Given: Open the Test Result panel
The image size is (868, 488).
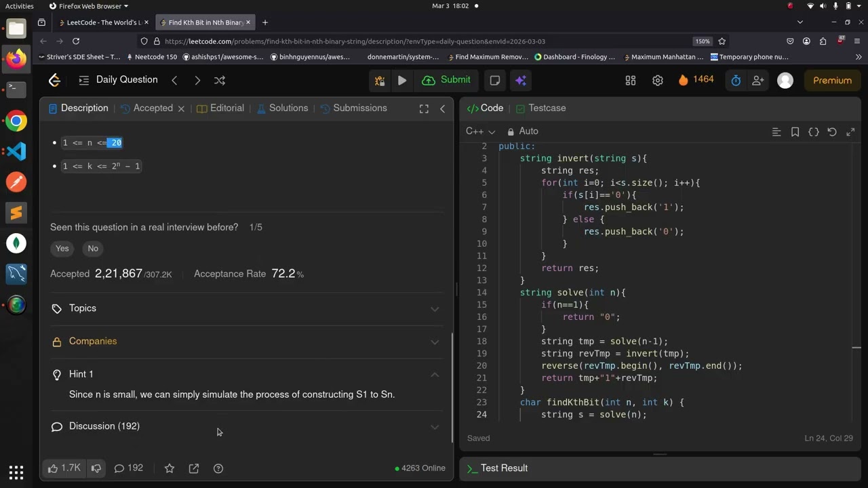Looking at the screenshot, I should [x=498, y=468].
